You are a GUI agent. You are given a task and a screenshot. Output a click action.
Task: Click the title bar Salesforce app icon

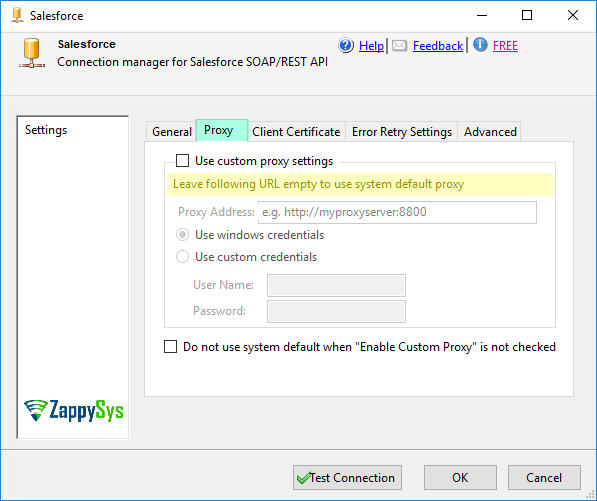17,15
